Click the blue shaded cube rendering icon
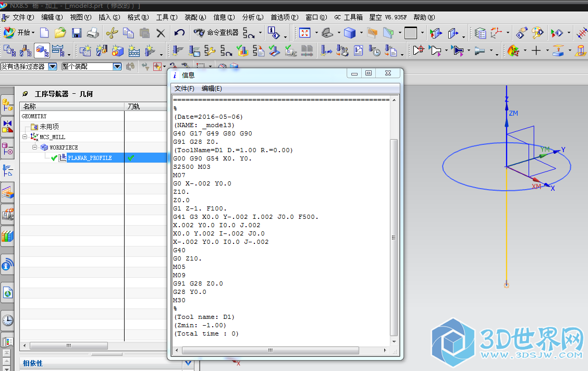This screenshot has width=588, height=371. point(349,33)
